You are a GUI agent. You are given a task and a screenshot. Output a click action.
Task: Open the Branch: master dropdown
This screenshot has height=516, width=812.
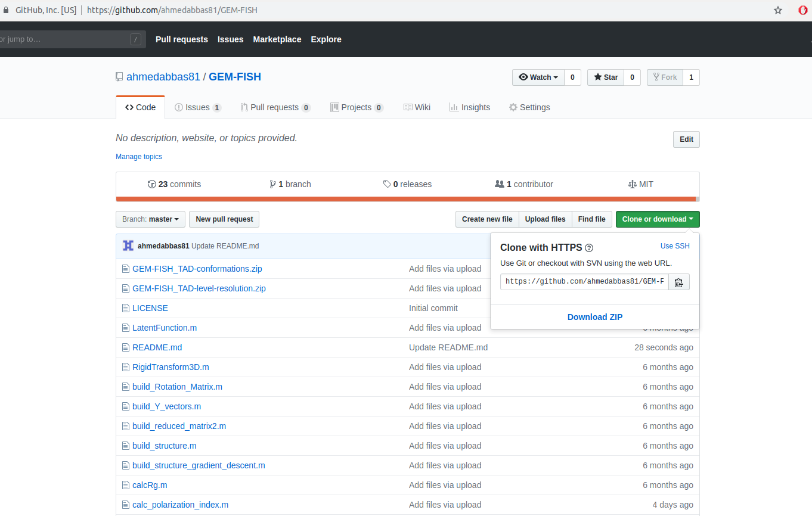(x=150, y=219)
